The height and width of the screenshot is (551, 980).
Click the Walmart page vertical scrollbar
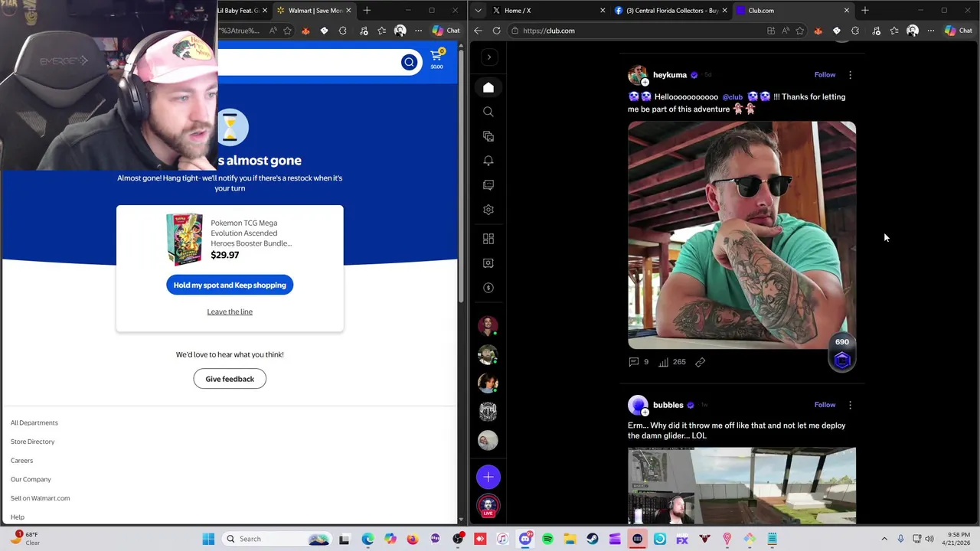(461, 176)
